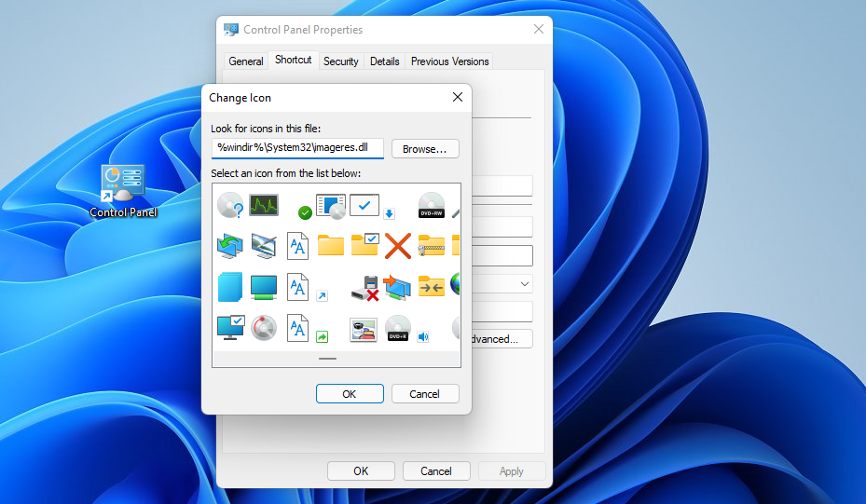This screenshot has height=504, width=866.
Task: Expand the dropdown in Properties window
Action: (524, 284)
